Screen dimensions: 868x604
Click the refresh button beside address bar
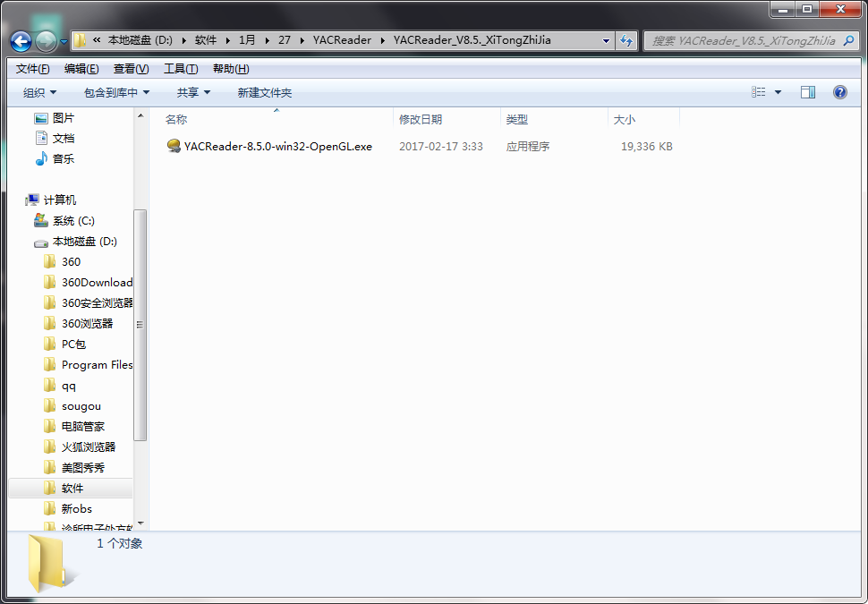626,40
